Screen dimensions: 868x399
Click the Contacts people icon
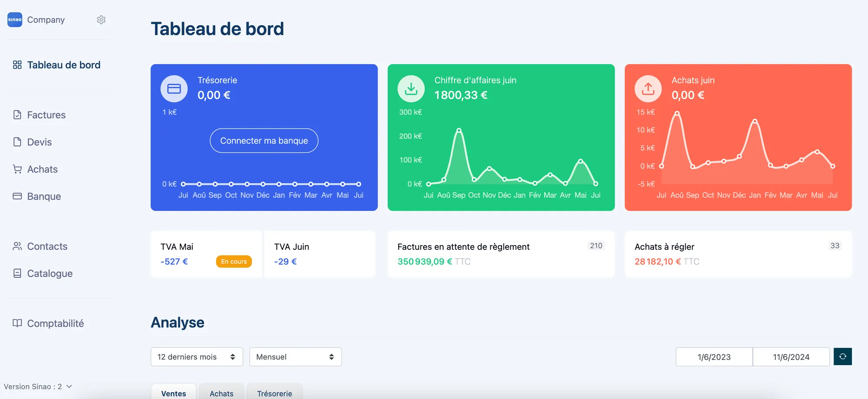tap(17, 246)
